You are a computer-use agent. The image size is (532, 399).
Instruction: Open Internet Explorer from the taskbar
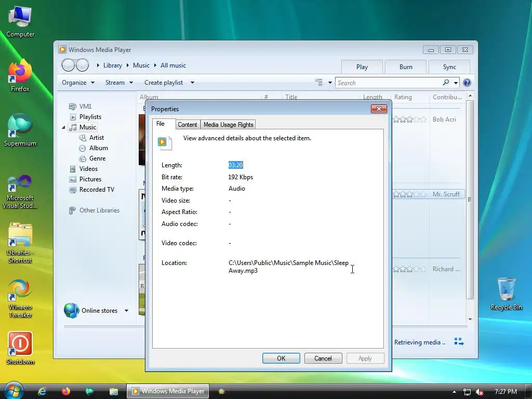coord(42,391)
